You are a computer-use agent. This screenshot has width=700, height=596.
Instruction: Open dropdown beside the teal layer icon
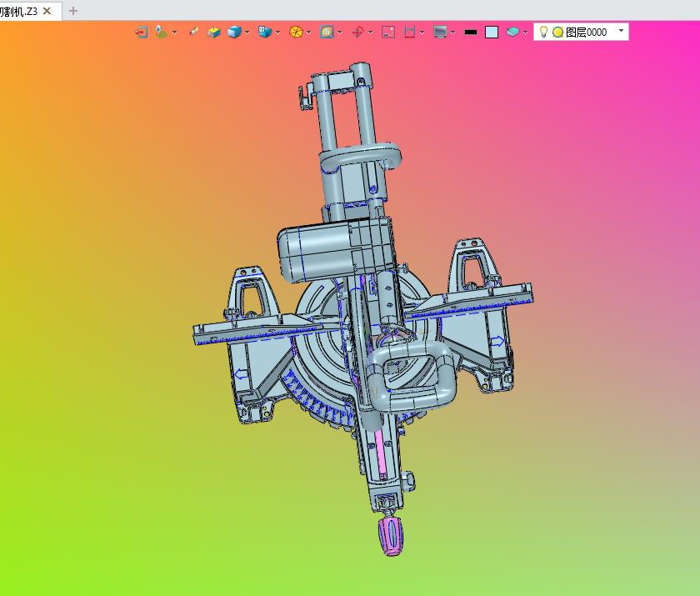point(526,33)
